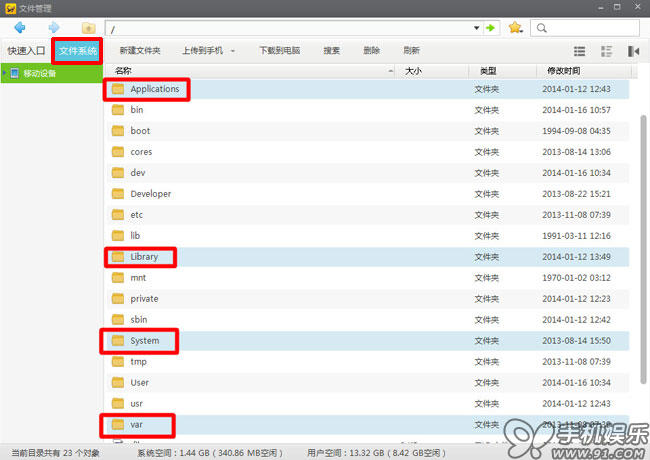The image size is (650, 460).
Task: Switch to list view icon
Action: tap(579, 51)
